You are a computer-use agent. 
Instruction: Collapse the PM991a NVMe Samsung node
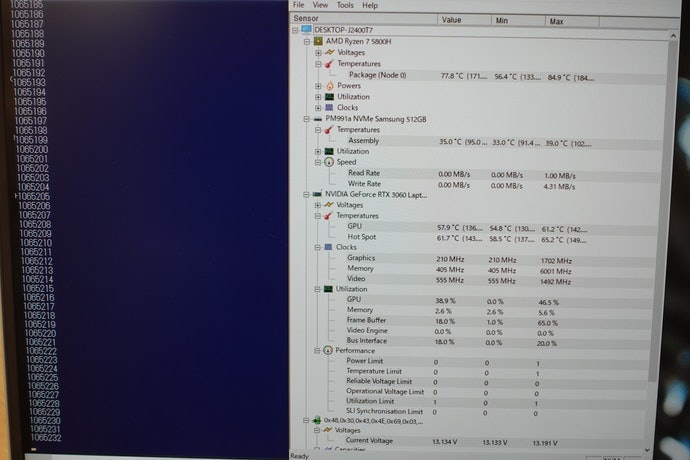307,119
